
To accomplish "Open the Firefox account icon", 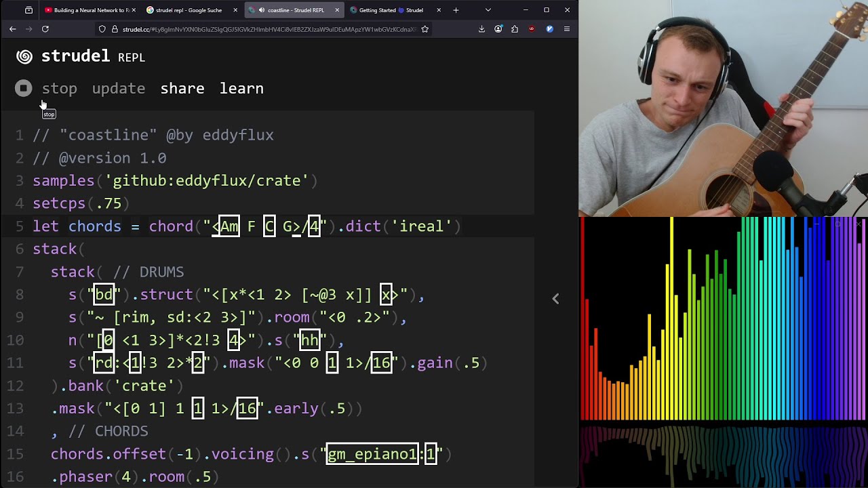I will [x=498, y=29].
